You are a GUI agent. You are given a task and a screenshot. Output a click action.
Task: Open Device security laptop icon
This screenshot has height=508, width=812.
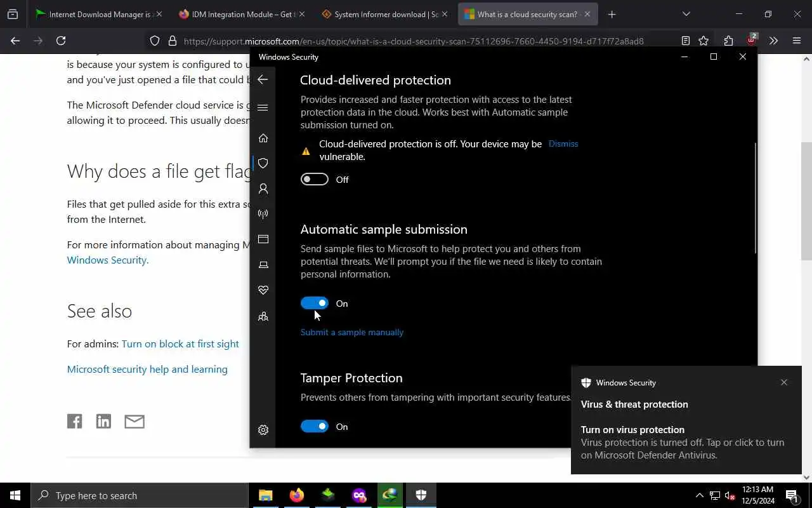263,265
